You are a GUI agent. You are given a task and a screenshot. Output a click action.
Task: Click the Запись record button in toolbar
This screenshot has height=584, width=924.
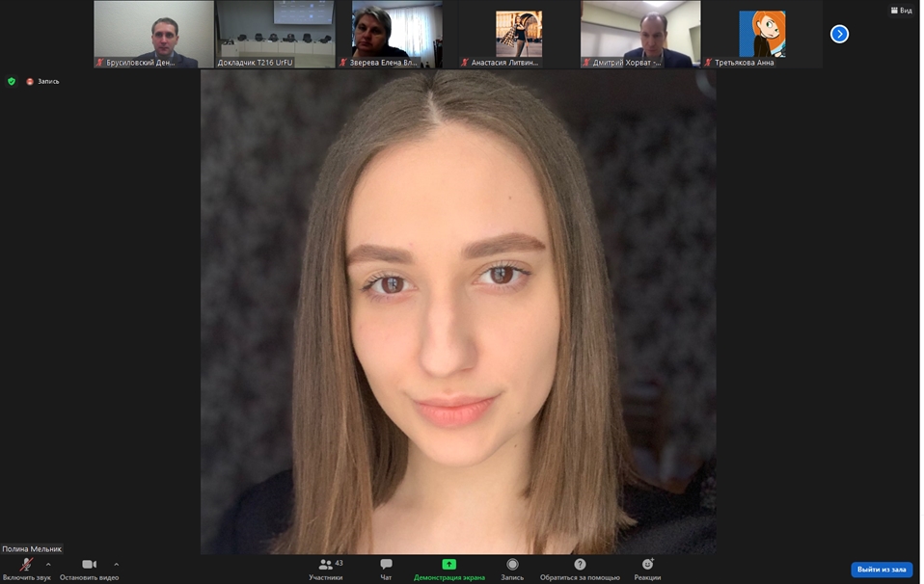point(512,570)
